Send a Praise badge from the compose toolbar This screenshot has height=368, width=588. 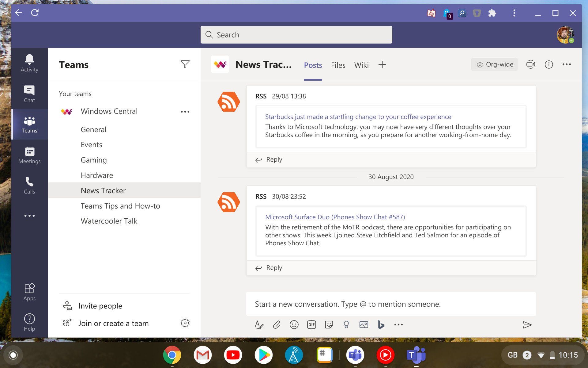point(346,324)
